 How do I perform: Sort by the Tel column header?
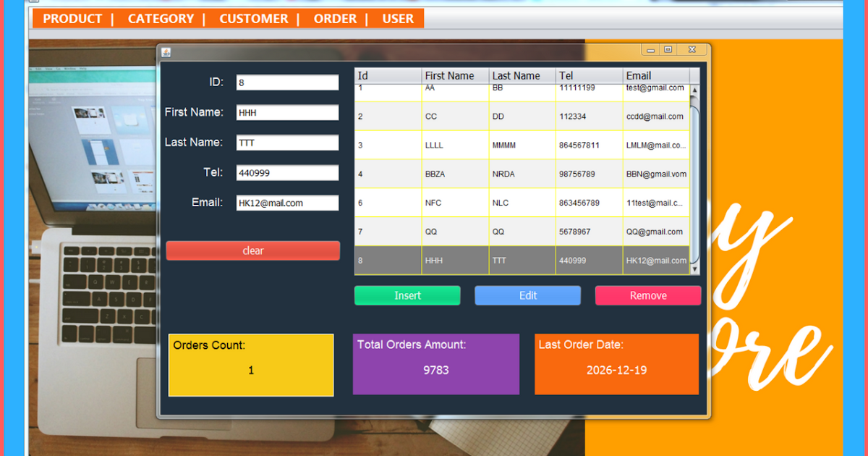coord(590,76)
